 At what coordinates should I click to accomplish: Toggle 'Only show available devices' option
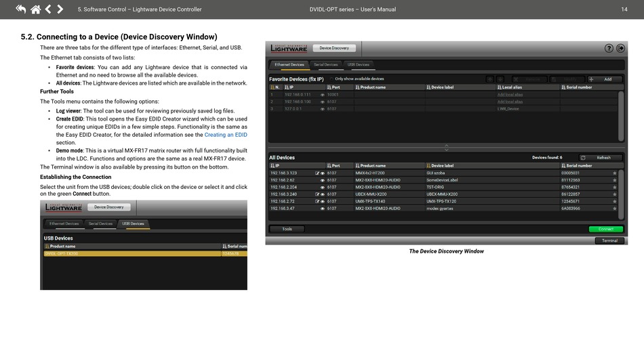pos(331,79)
